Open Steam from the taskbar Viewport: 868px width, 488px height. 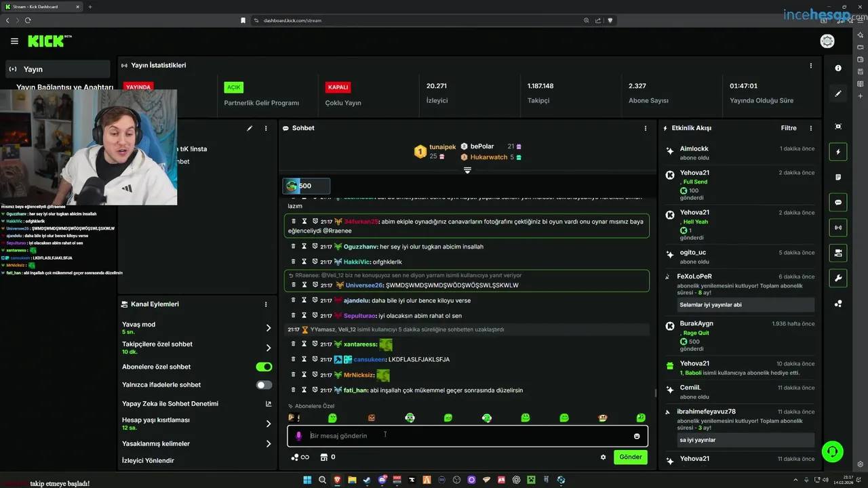367,480
